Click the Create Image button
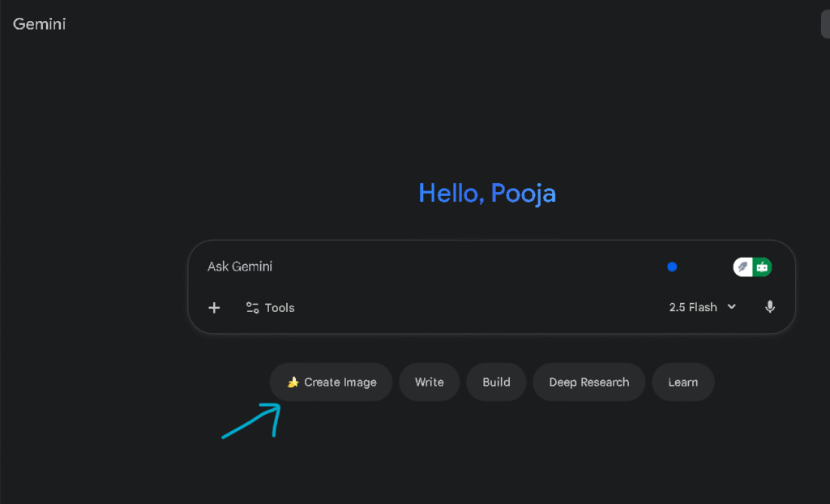The image size is (830, 504). point(331,382)
